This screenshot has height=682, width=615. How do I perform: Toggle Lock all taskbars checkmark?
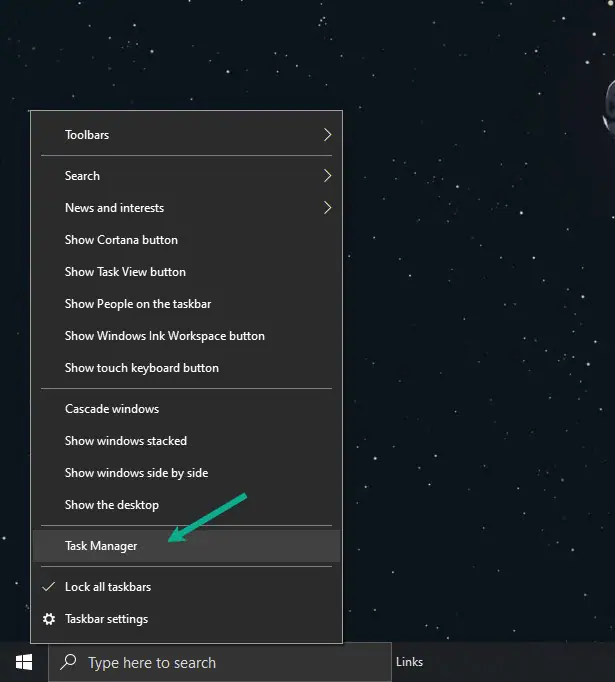49,587
